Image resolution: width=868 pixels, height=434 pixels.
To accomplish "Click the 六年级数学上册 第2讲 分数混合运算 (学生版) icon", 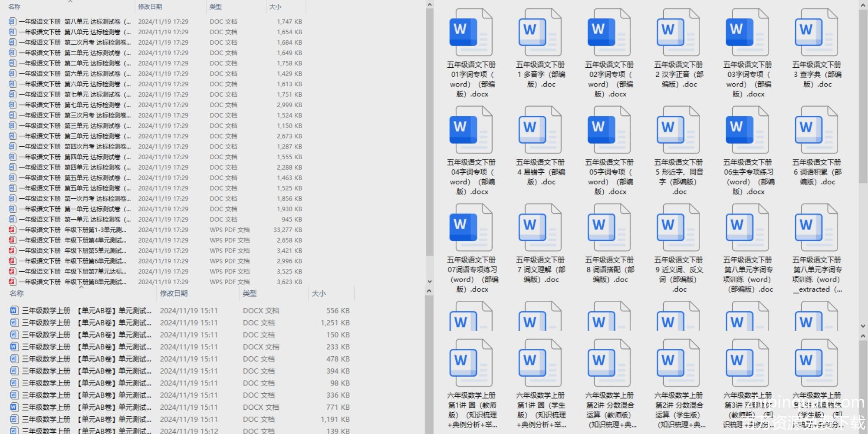I will (x=678, y=363).
